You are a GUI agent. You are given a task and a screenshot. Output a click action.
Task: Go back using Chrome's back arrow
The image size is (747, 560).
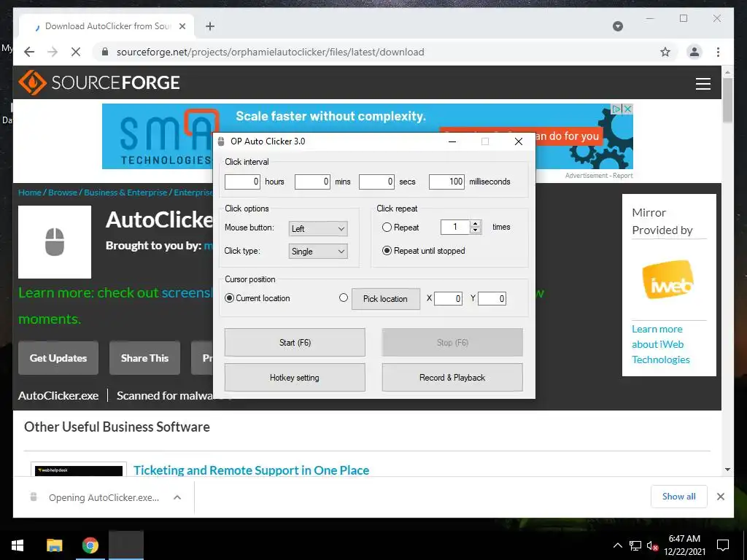pos(29,52)
